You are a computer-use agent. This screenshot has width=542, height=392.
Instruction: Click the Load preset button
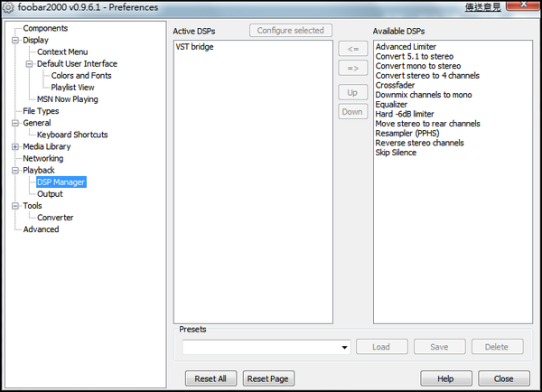click(381, 347)
